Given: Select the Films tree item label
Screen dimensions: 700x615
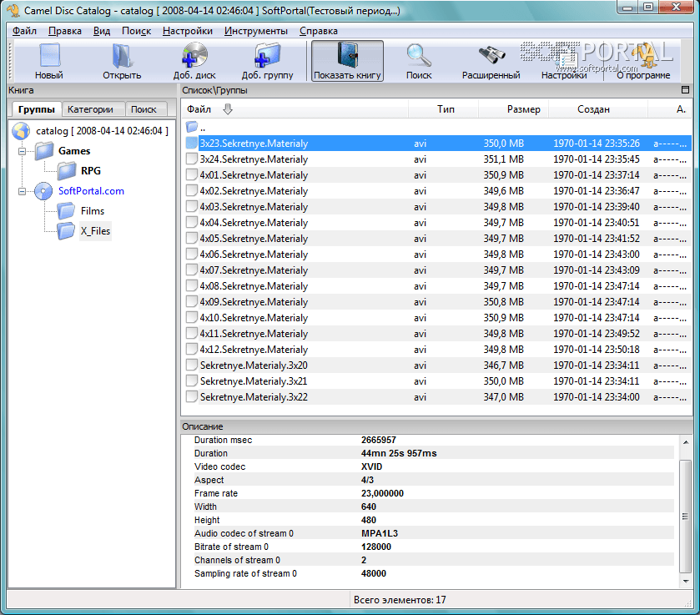Looking at the screenshot, I should click(93, 211).
